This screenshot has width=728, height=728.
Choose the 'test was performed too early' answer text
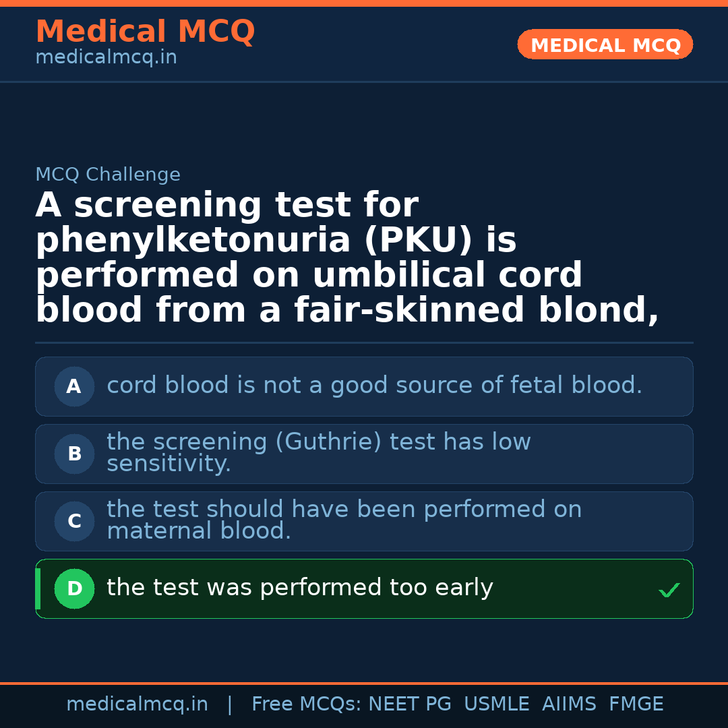pos(300,588)
